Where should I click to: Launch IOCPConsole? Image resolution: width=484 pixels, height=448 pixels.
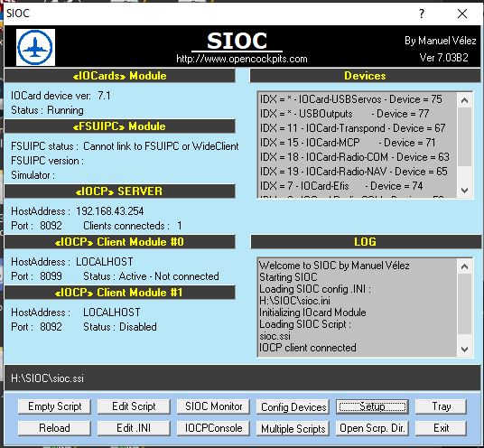point(213,428)
